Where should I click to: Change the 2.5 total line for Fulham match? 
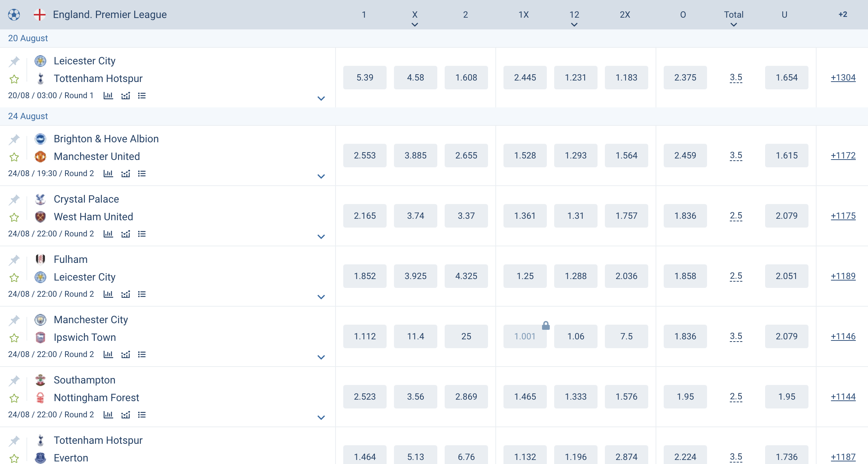736,276
